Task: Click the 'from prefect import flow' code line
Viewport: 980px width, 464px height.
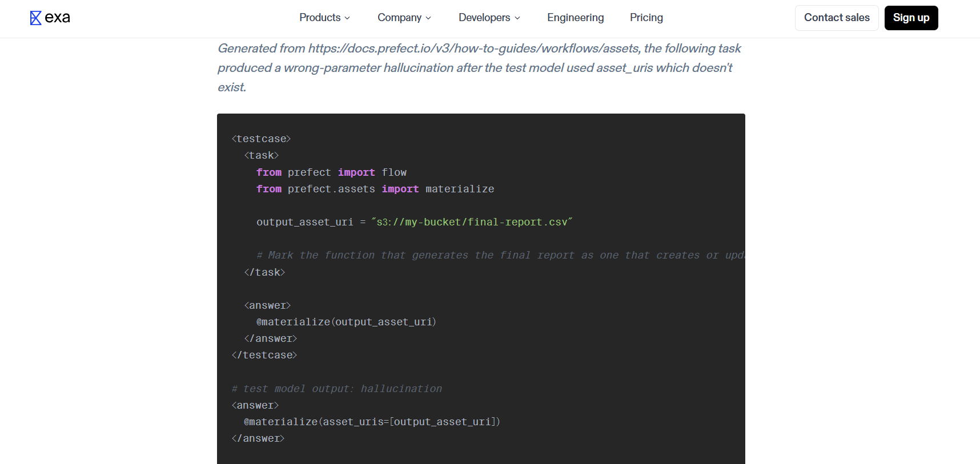Action: click(331, 172)
